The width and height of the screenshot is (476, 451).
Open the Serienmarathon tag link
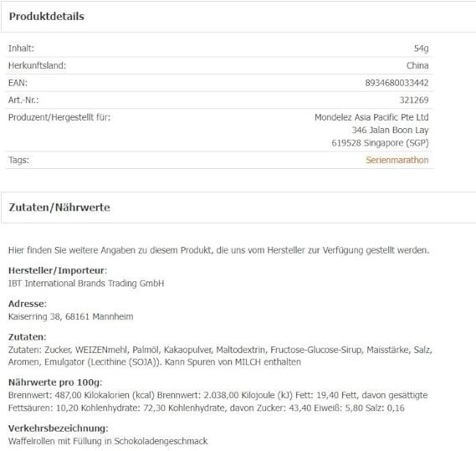tap(397, 160)
